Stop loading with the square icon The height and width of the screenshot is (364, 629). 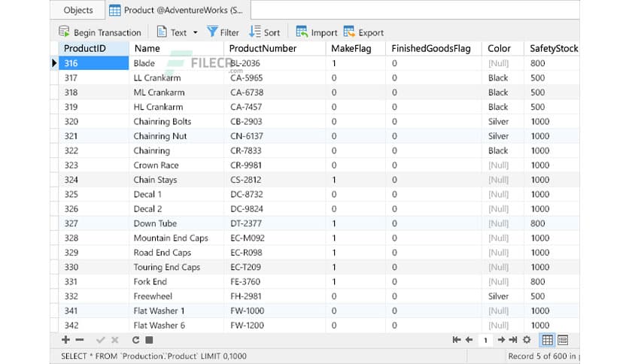[149, 340]
